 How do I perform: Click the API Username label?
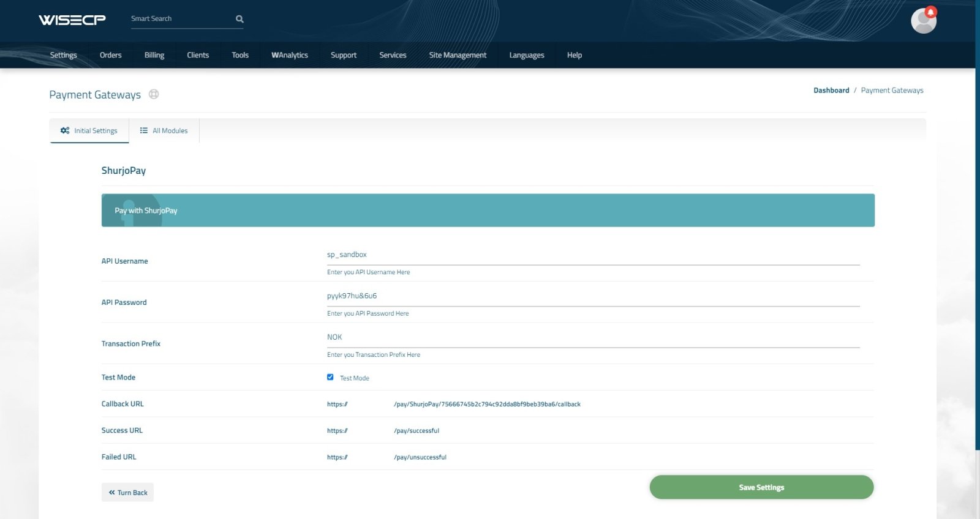click(125, 261)
